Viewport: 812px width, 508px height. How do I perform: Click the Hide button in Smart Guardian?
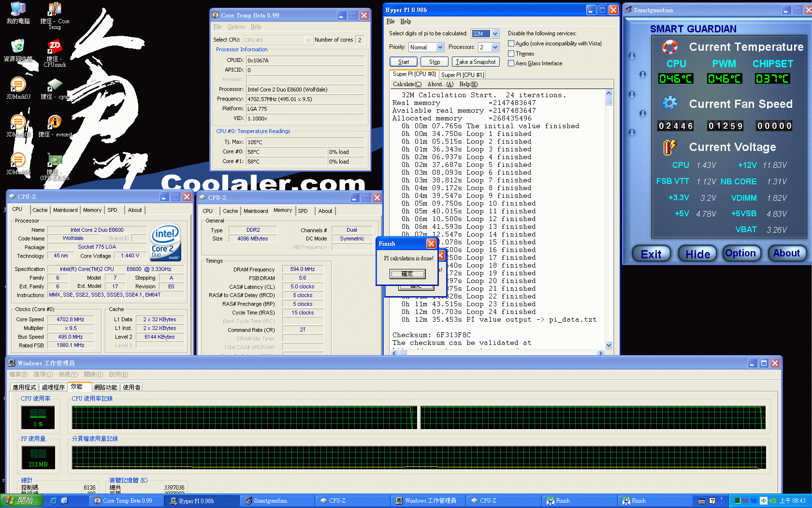[x=697, y=254]
